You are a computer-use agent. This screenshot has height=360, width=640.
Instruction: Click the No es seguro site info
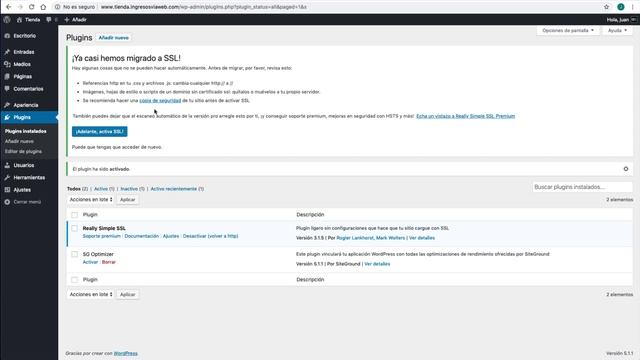pos(75,7)
